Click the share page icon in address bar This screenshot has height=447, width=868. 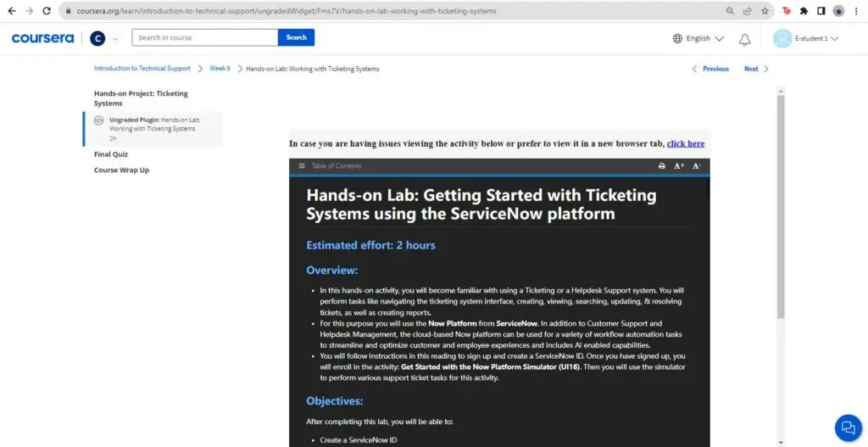coord(748,11)
